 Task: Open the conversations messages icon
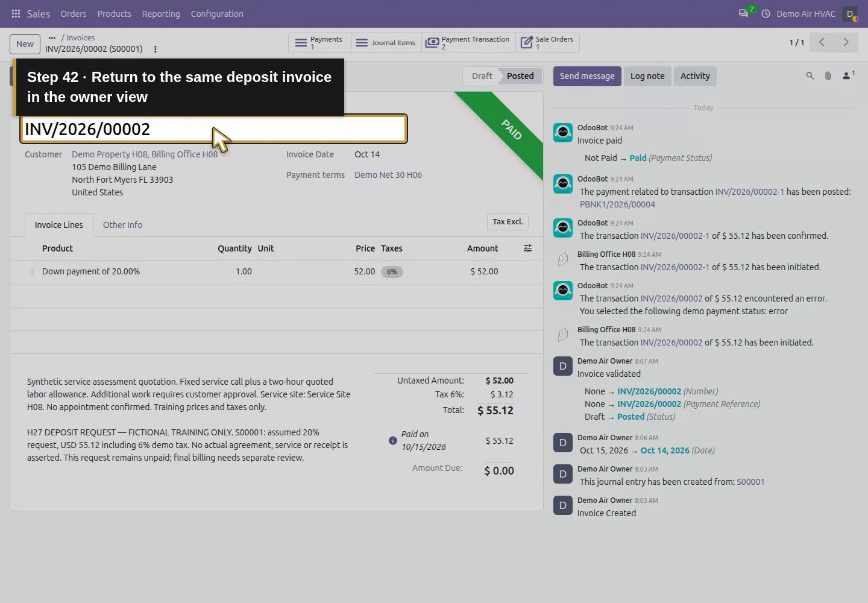[743, 14]
